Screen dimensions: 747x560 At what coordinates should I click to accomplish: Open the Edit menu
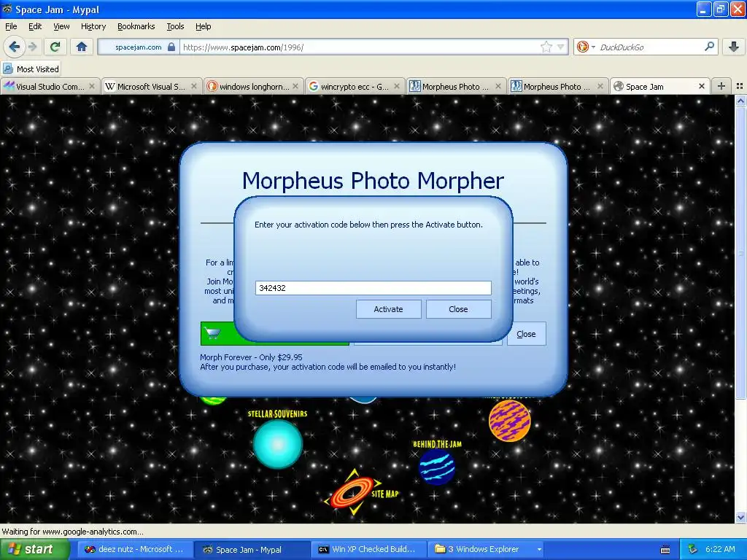click(35, 26)
